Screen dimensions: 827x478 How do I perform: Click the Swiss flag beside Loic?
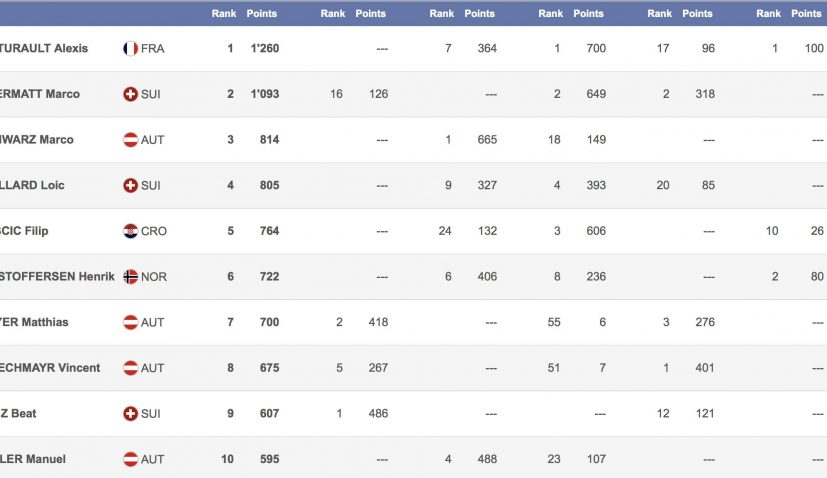[130, 185]
